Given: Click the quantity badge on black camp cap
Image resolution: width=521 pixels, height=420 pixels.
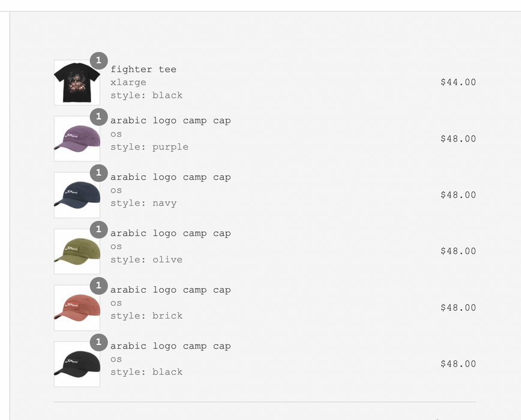Looking at the screenshot, I should coord(98,342).
